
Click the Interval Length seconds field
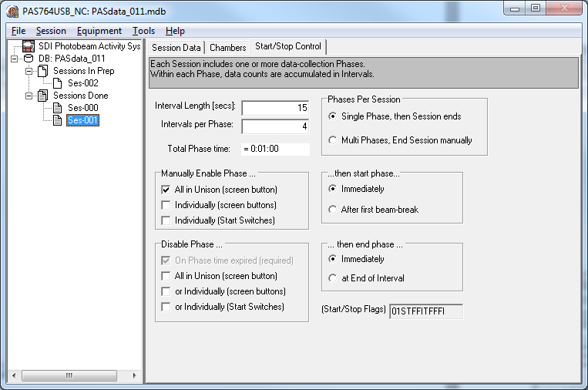[275, 108]
